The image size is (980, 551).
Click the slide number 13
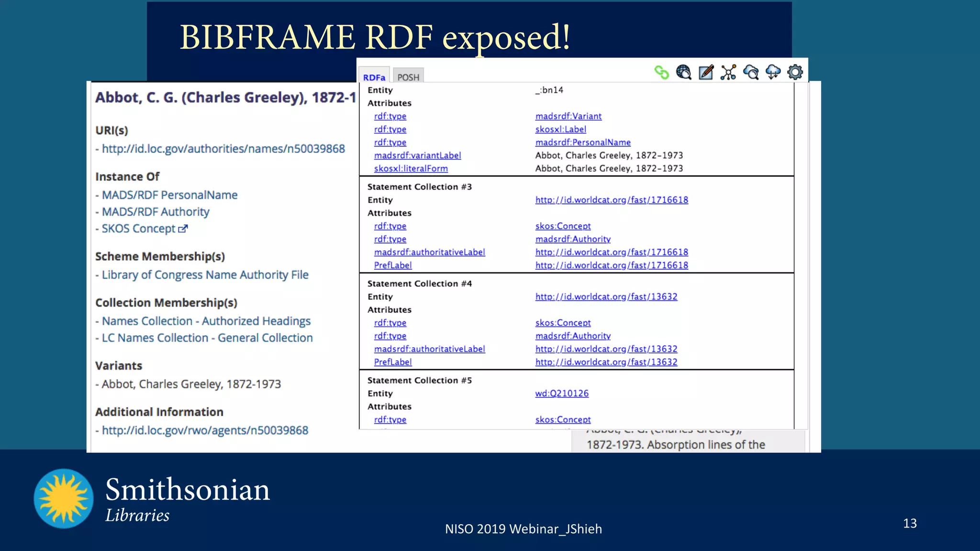(x=910, y=523)
